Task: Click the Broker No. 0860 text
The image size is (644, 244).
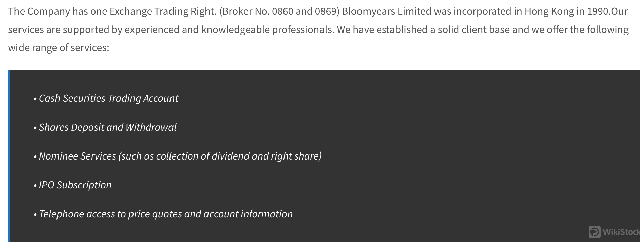Action: tap(258, 11)
